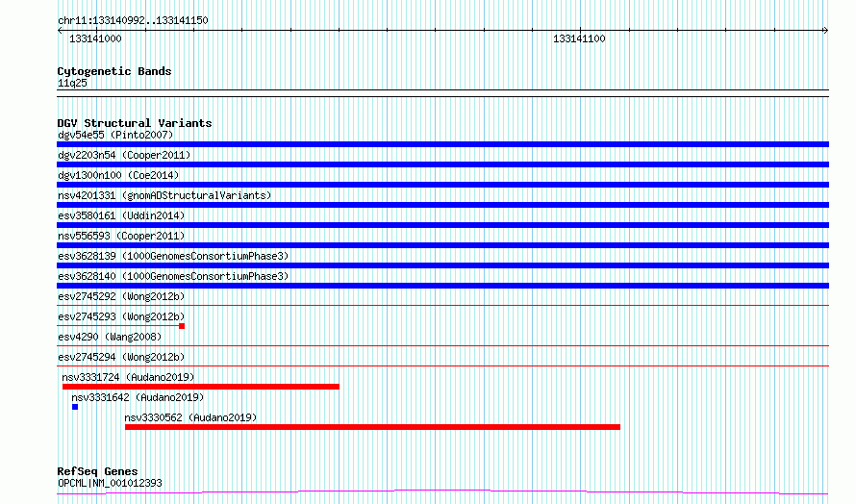Click the 133141100 ruler position label
This screenshot has height=504, width=856.
click(579, 38)
